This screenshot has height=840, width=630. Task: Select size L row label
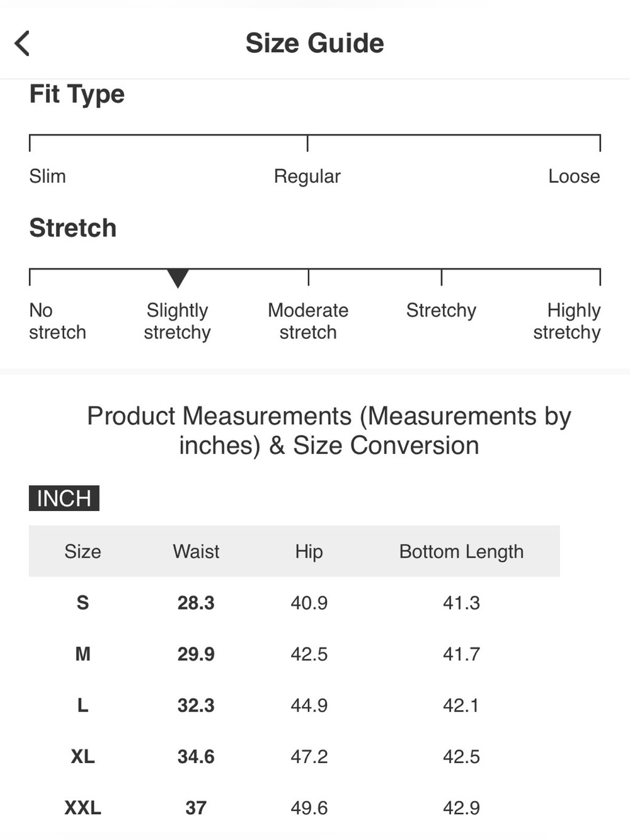(83, 705)
